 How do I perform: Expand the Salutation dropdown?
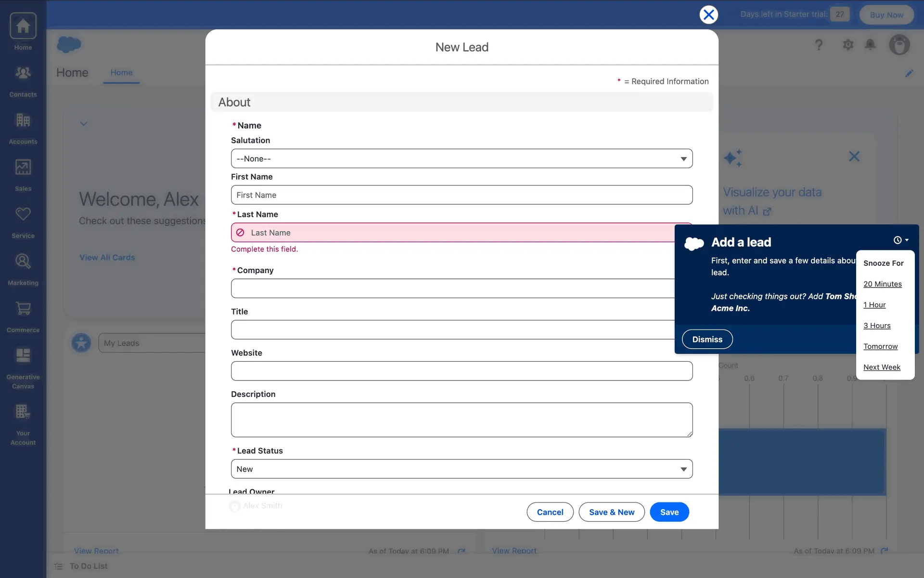tap(462, 158)
